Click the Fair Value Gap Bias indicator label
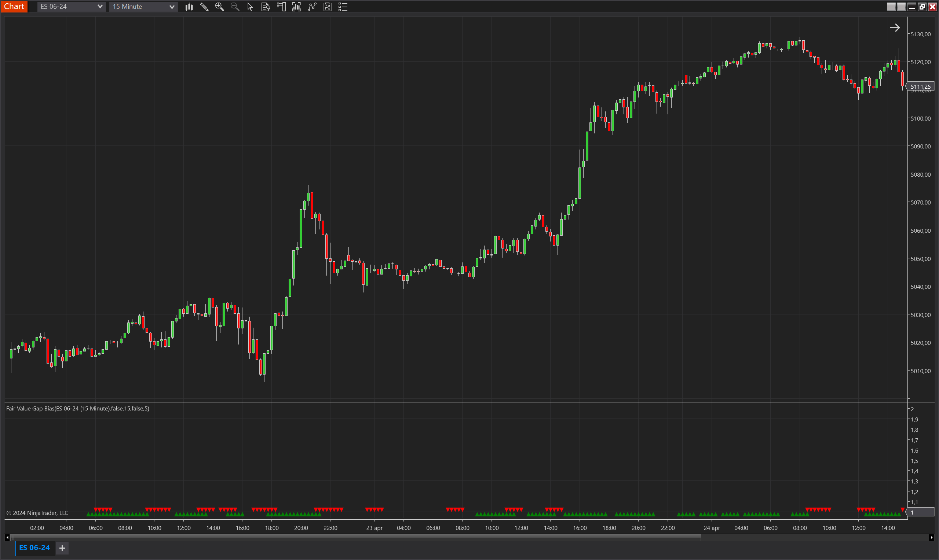This screenshot has width=939, height=560. pyautogui.click(x=78, y=408)
